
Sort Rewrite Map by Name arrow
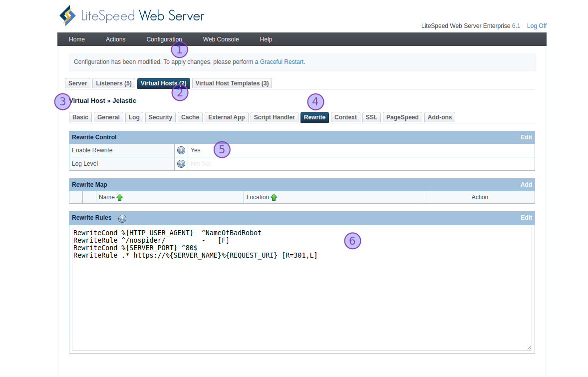(x=120, y=197)
